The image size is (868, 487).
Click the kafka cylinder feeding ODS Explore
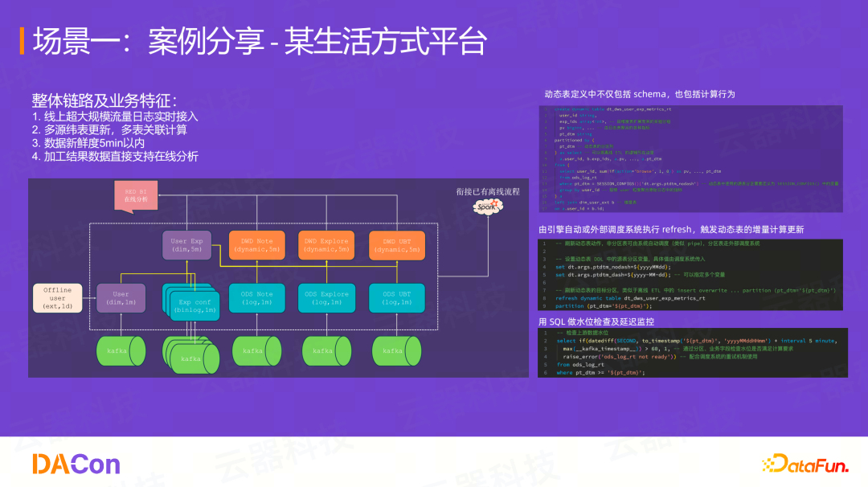(x=326, y=351)
